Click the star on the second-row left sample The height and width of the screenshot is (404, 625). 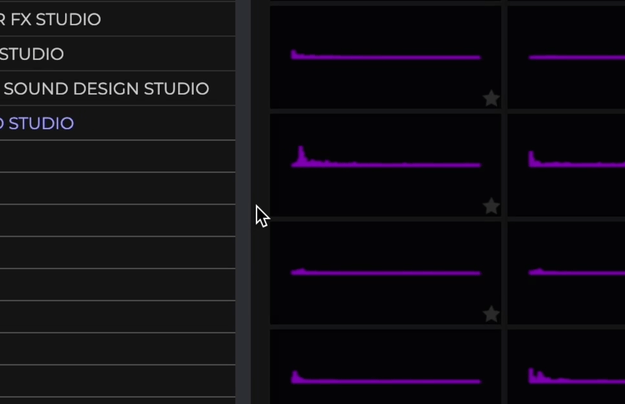click(491, 206)
